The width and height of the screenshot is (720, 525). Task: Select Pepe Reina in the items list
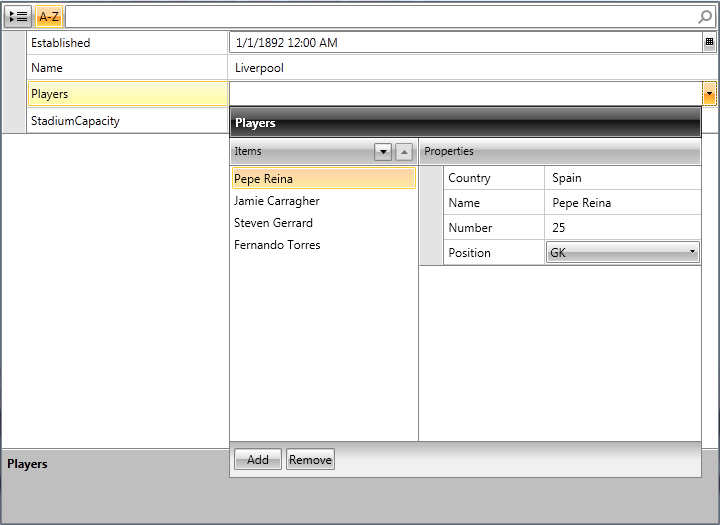click(324, 178)
